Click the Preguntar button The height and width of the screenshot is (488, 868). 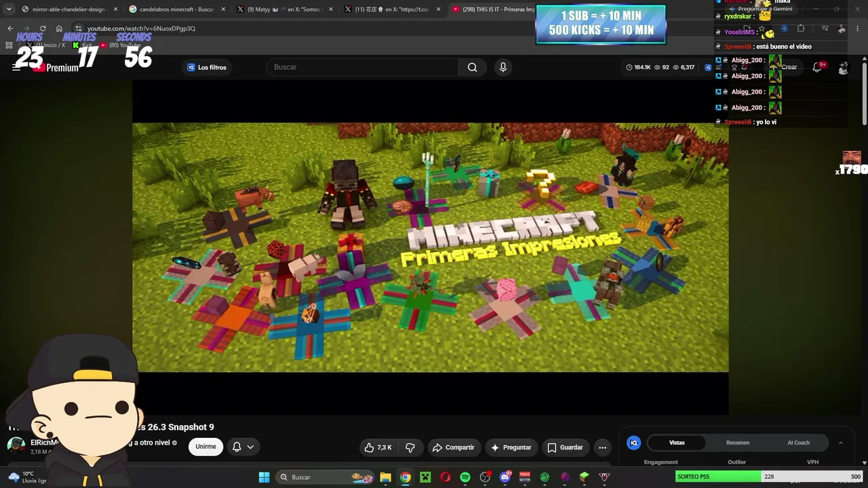(x=511, y=447)
